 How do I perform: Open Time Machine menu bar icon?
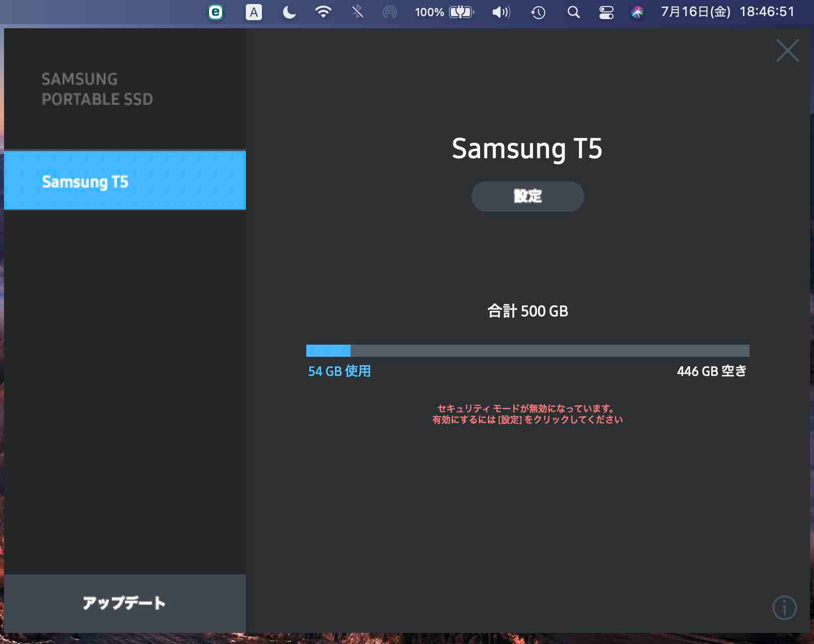point(538,12)
